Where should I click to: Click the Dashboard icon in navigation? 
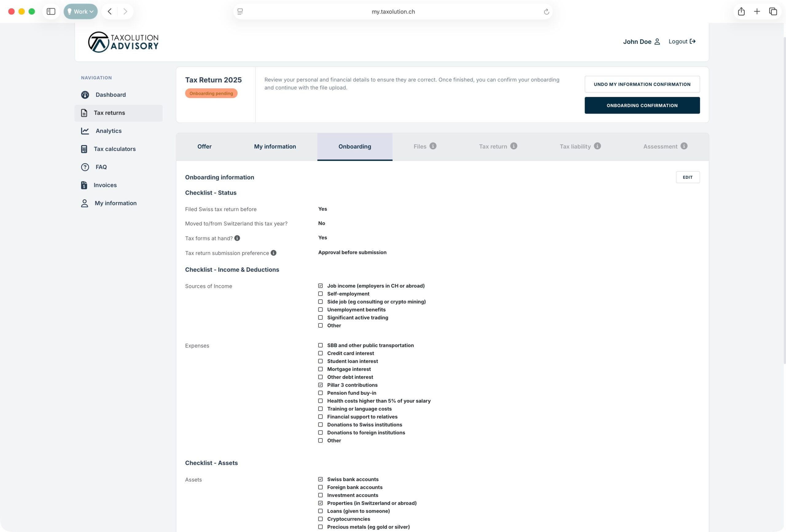tap(85, 95)
